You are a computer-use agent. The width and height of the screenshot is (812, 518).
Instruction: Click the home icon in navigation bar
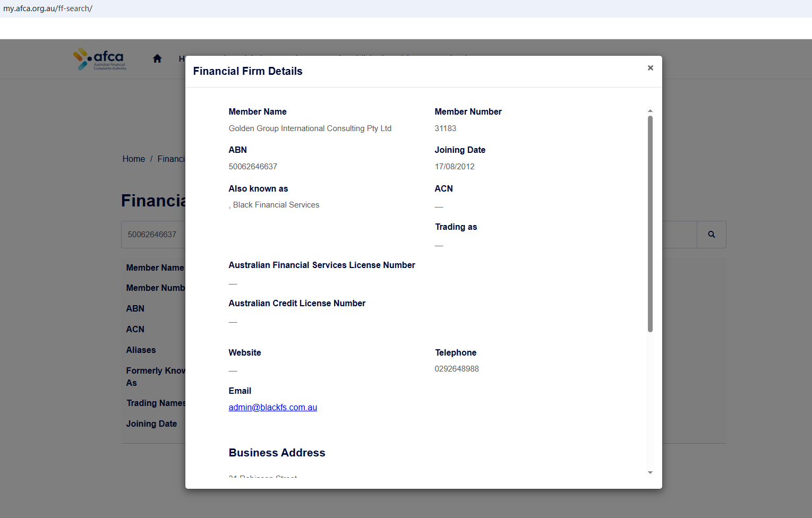pos(157,59)
